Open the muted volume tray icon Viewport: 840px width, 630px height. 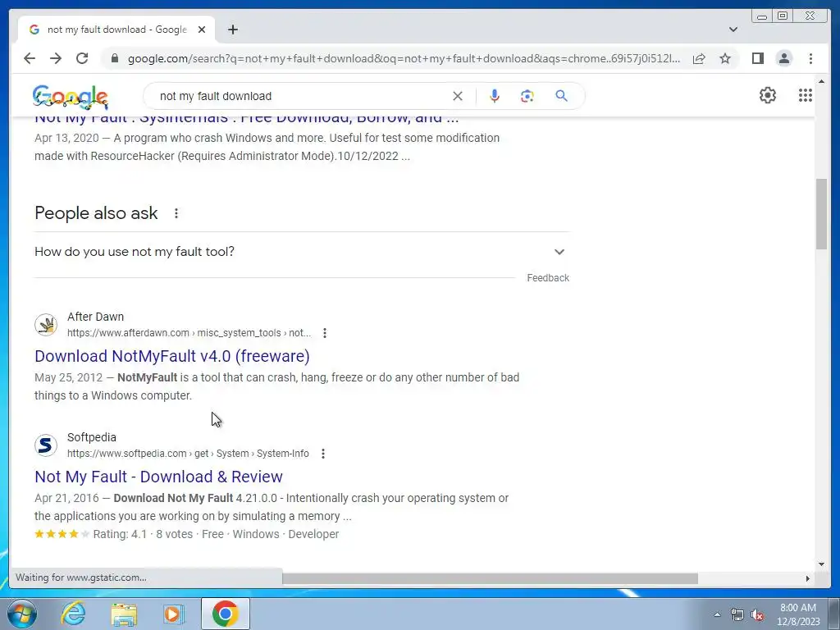757,615
